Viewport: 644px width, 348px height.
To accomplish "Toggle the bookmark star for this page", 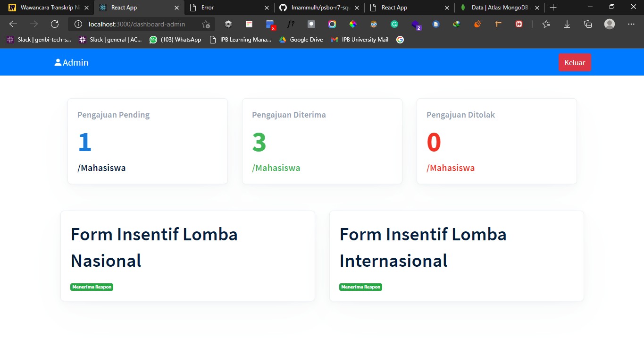I will (x=205, y=24).
